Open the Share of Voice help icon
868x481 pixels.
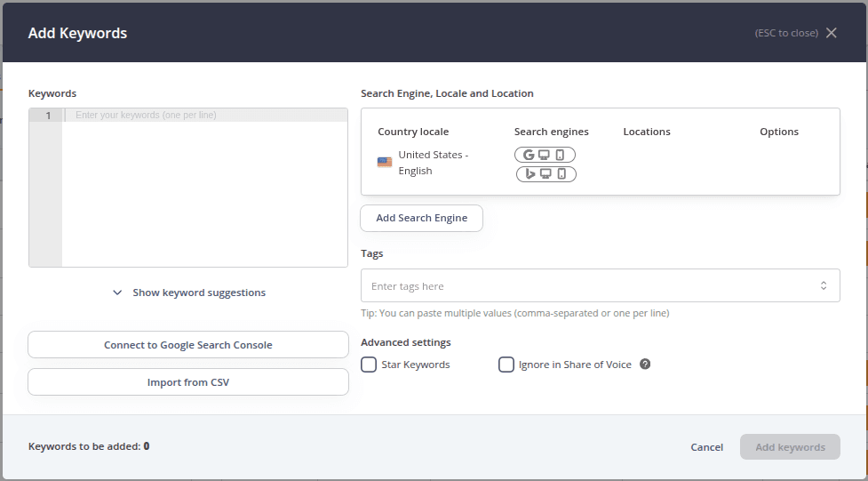click(645, 364)
